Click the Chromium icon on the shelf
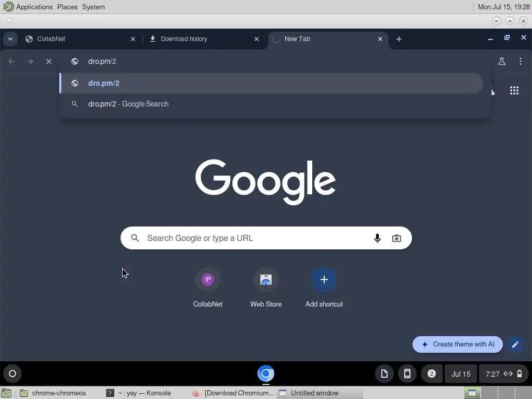532x399 pixels. pos(265,374)
